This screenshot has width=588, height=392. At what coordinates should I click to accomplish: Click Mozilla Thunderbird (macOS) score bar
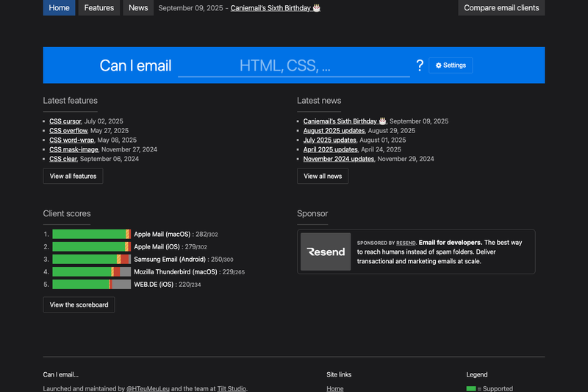coord(91,271)
